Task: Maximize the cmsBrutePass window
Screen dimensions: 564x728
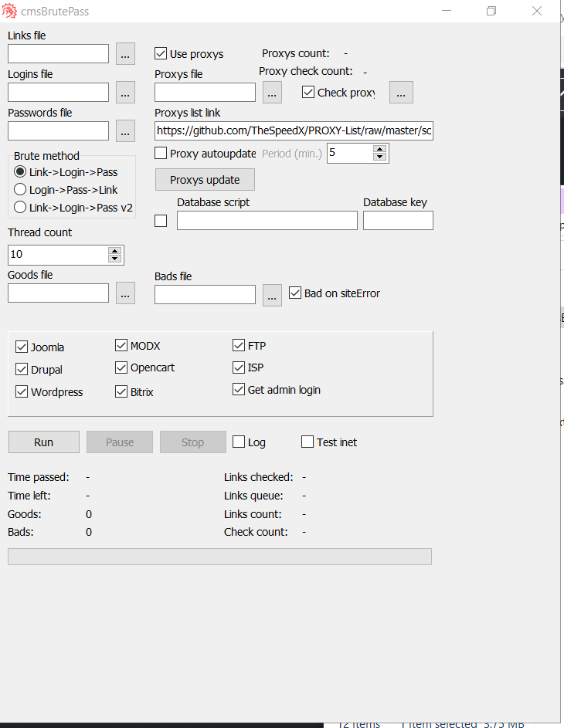Action: point(491,11)
